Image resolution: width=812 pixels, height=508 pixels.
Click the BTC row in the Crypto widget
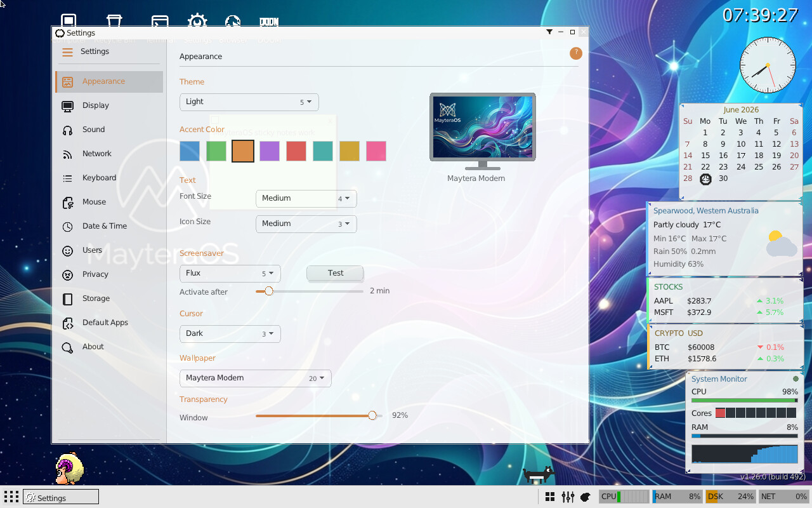[724, 347]
